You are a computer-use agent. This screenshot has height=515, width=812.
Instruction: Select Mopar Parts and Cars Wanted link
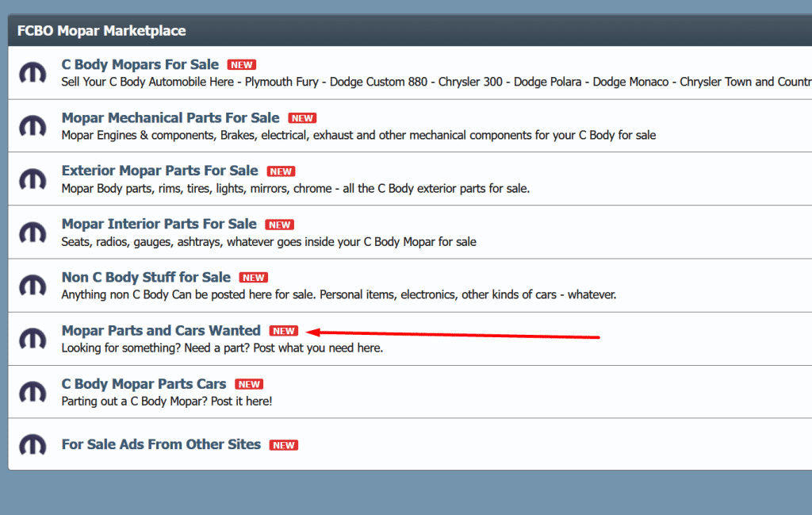tap(161, 330)
